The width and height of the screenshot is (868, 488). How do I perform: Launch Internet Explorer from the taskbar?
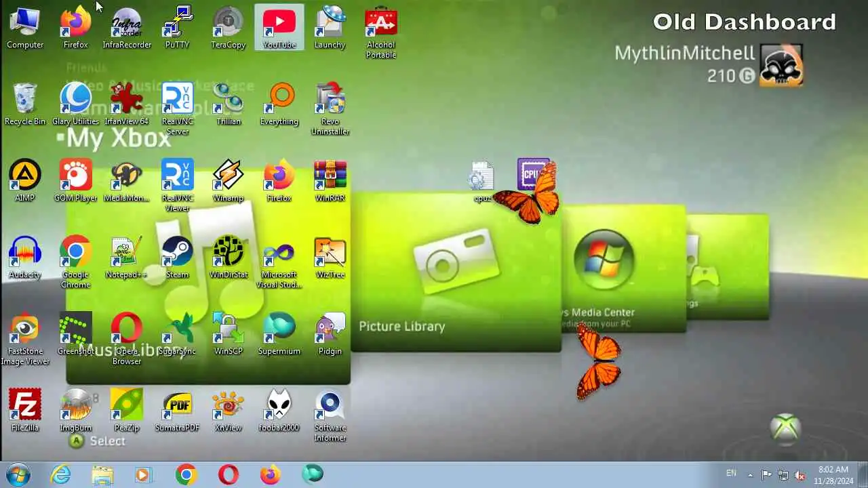coord(61,474)
